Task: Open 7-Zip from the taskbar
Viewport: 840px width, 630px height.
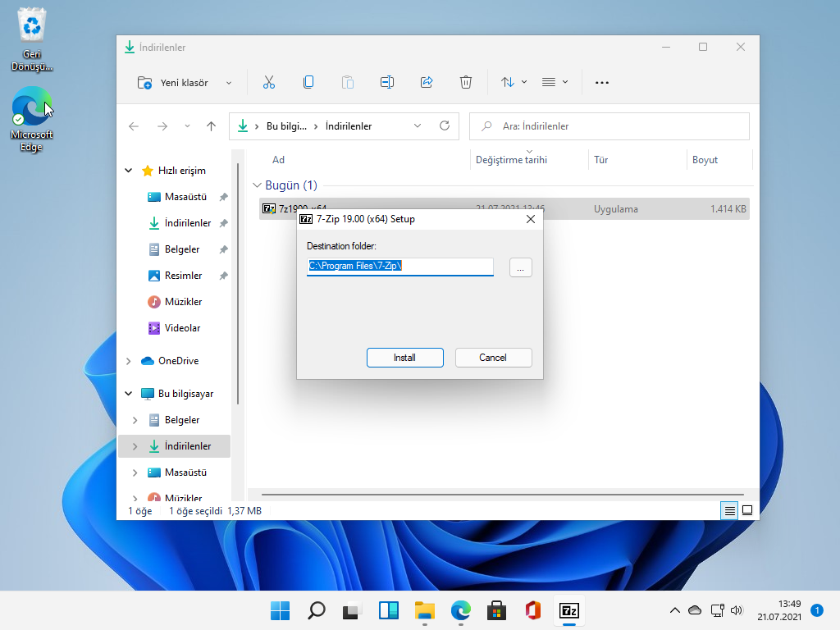Action: tap(569, 610)
